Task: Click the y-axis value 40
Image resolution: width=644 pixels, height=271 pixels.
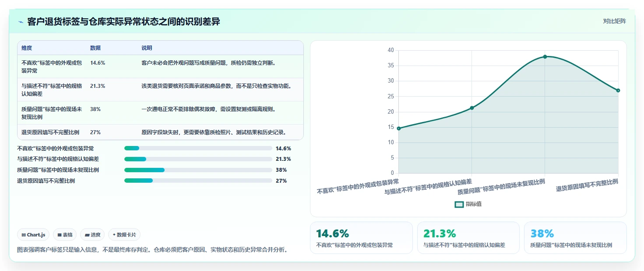Action: click(x=391, y=50)
